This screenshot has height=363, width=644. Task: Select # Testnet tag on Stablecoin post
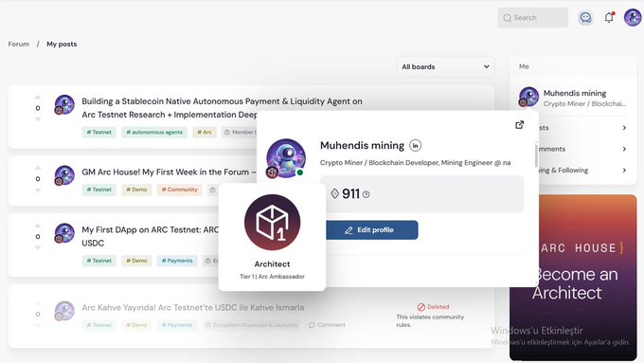pyautogui.click(x=99, y=133)
